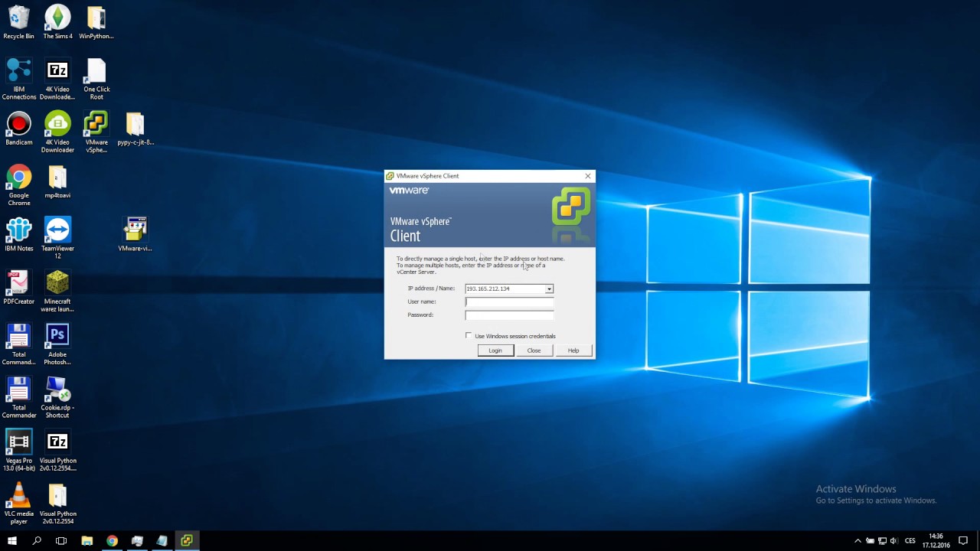This screenshot has height=551, width=980.
Task: Select the Cookie.rdp shortcut icon
Action: (x=57, y=397)
